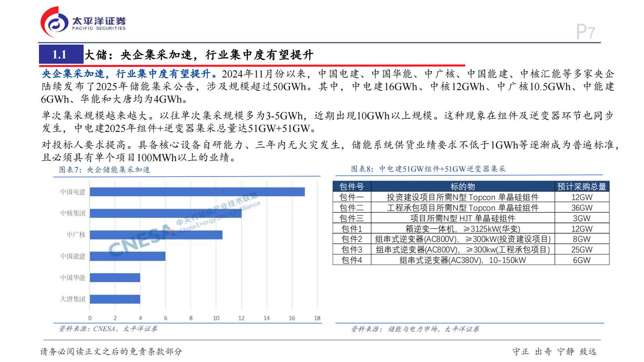Click cell 组串式逆变器(AC380V), 10-150kW

[463, 260]
